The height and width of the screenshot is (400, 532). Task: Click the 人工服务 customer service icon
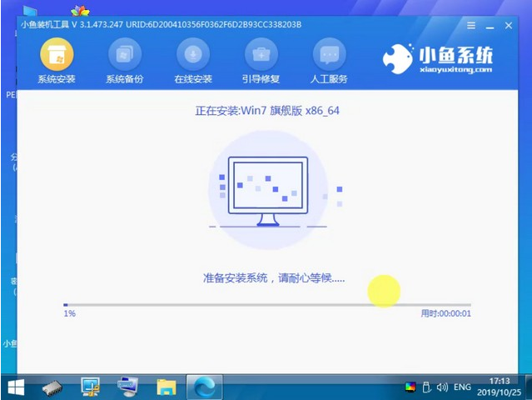point(329,62)
